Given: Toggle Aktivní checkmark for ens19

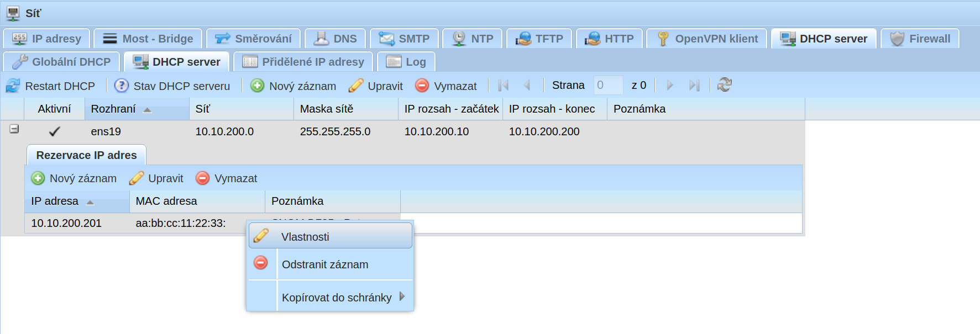Looking at the screenshot, I should pos(54,131).
